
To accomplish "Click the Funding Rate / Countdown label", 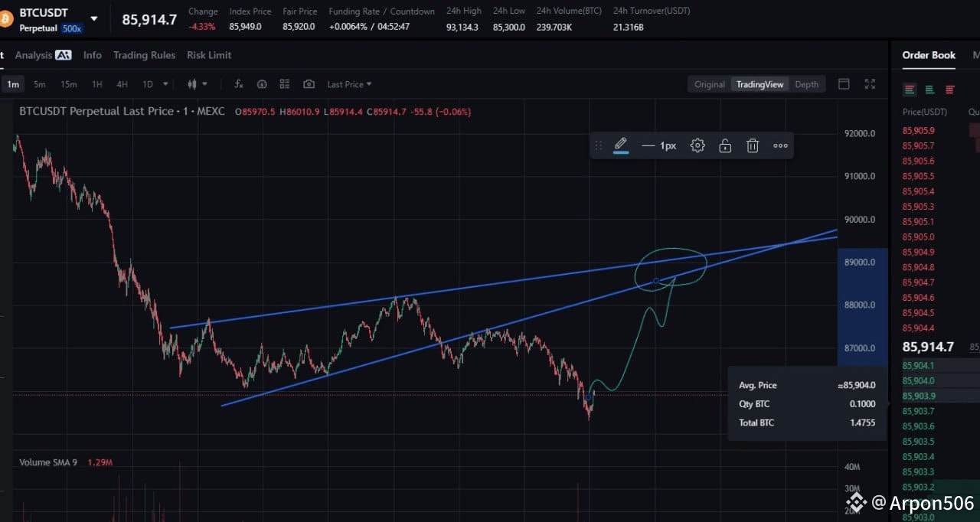I will [x=381, y=11].
